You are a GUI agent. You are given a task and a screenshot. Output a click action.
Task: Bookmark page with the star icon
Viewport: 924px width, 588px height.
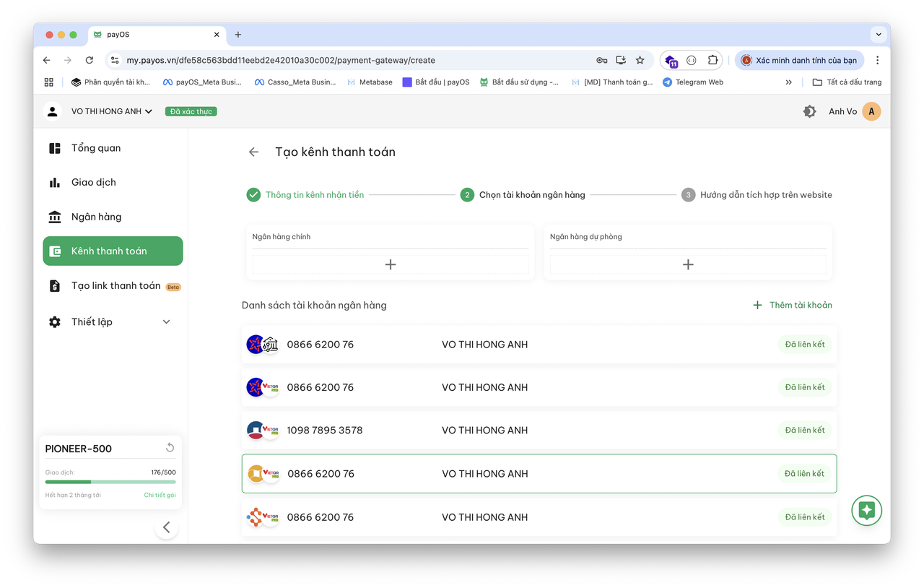640,61
